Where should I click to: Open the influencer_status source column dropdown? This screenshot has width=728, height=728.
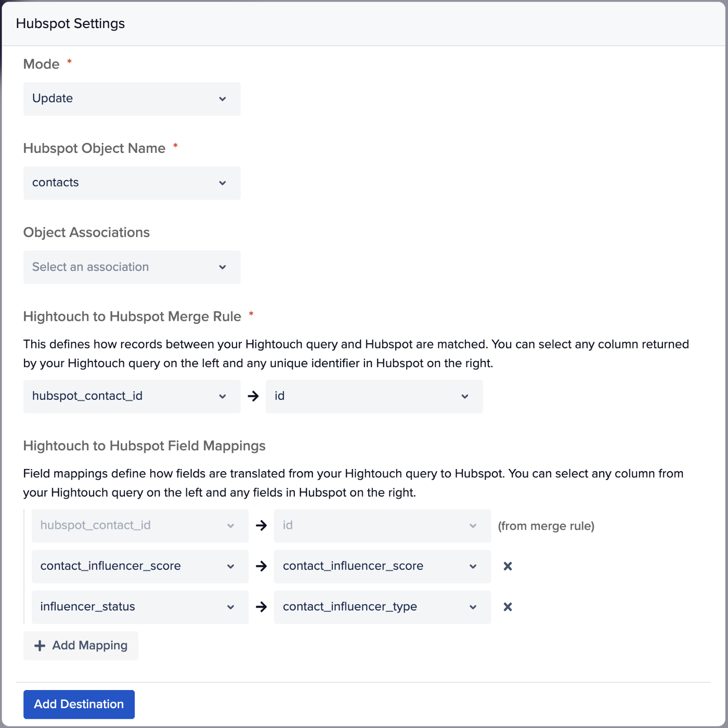pyautogui.click(x=140, y=607)
